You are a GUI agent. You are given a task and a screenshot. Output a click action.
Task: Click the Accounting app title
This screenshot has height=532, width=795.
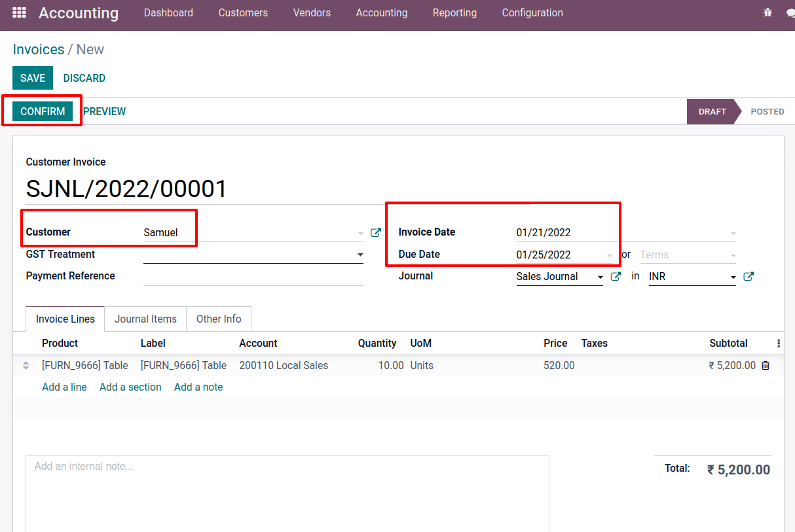tap(79, 13)
